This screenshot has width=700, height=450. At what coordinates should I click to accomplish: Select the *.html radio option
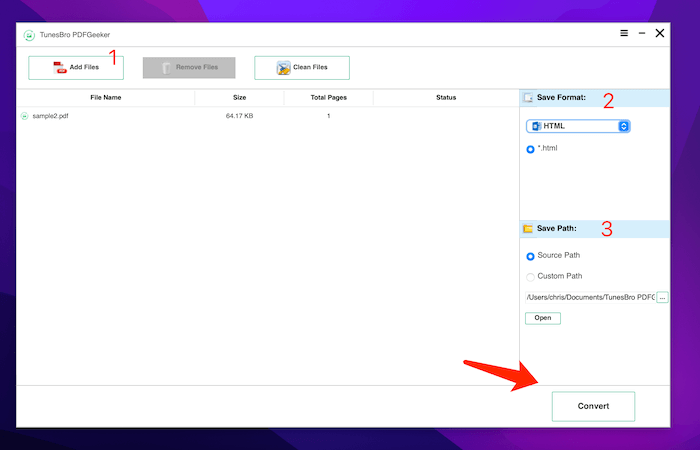(x=530, y=149)
